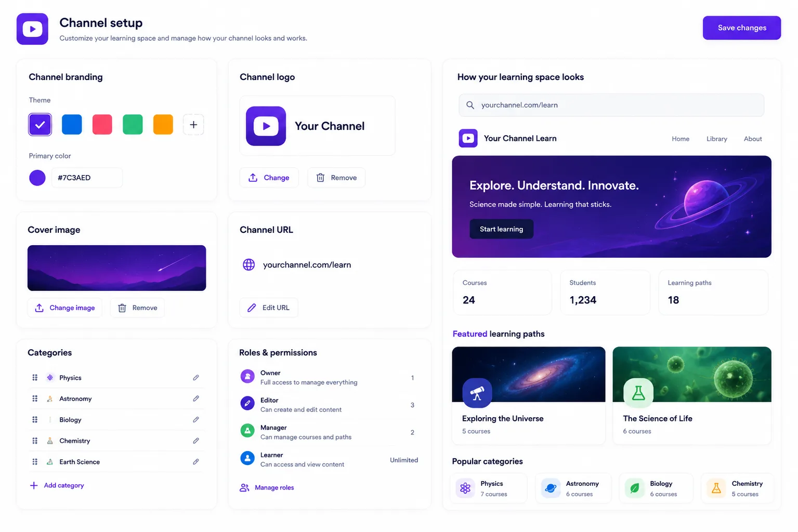Viewport: 798px width, 532px height.
Task: Click flask icon on The Science of Life card
Action: click(638, 393)
